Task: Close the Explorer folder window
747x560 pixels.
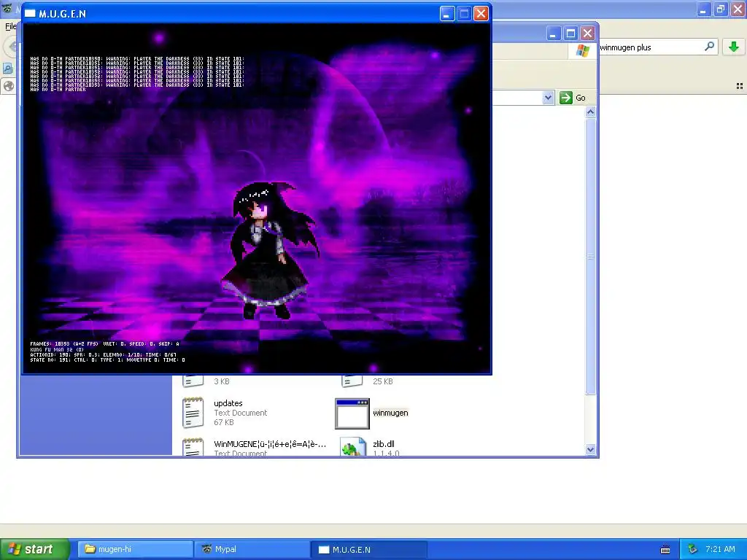Action: pyautogui.click(x=587, y=34)
